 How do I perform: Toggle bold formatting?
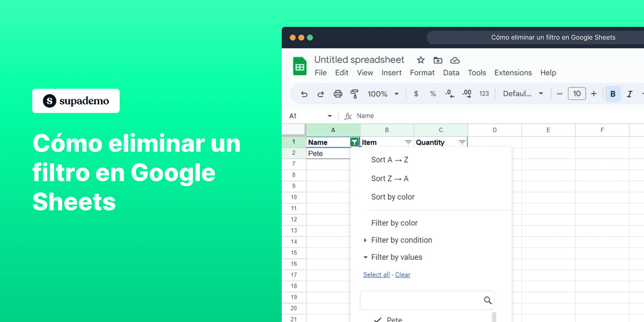coord(613,93)
